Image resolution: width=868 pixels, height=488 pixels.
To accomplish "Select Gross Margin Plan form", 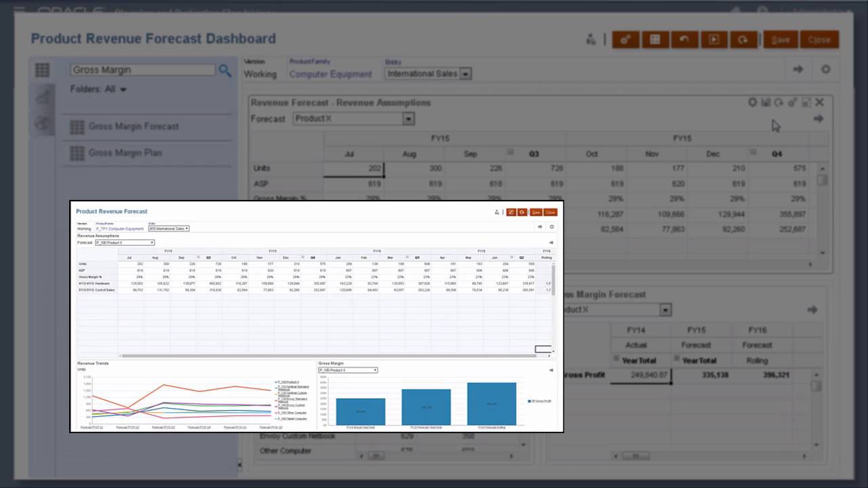I will pos(125,152).
